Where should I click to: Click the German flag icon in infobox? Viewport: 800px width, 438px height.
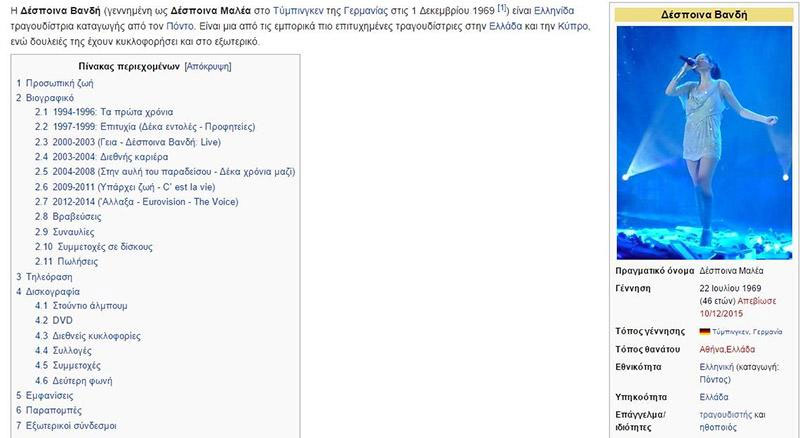coord(704,331)
